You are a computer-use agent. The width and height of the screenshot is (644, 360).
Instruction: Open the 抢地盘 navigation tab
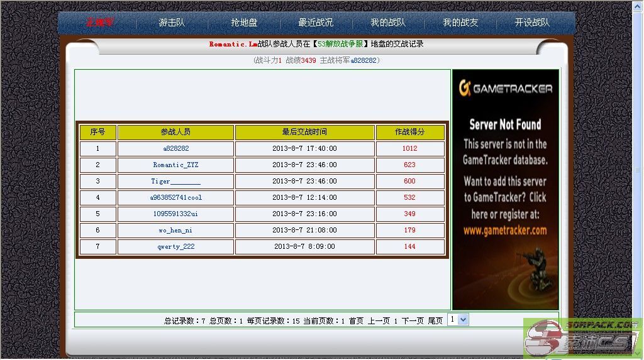click(244, 23)
